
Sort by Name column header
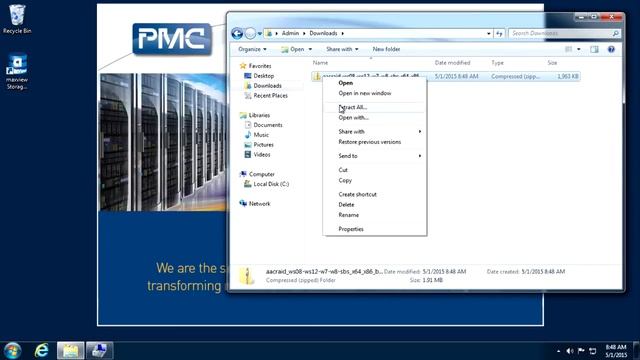(320, 63)
